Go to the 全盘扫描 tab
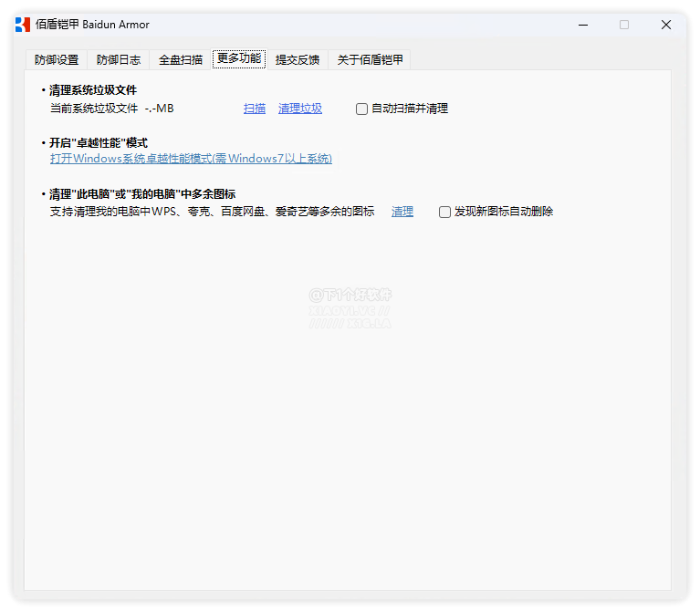700x613 pixels. pyautogui.click(x=181, y=60)
